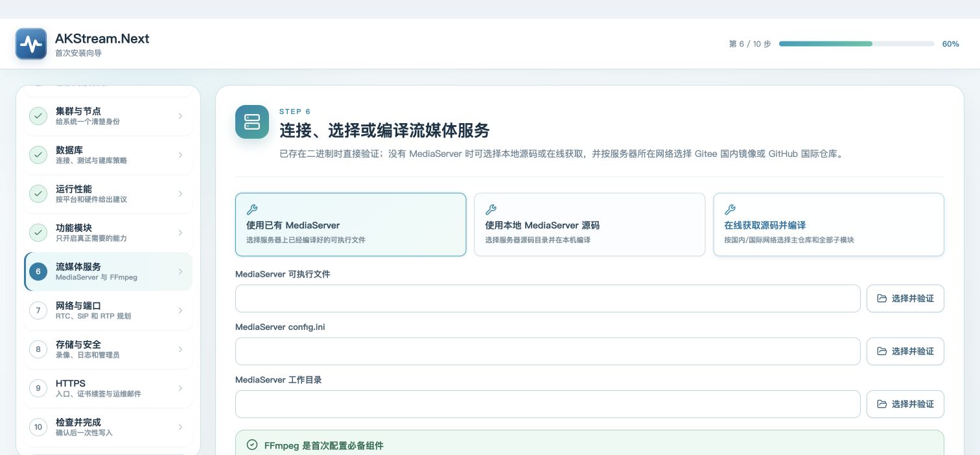
Task: Select the 使用已有 MediaServer option card
Action: point(351,224)
